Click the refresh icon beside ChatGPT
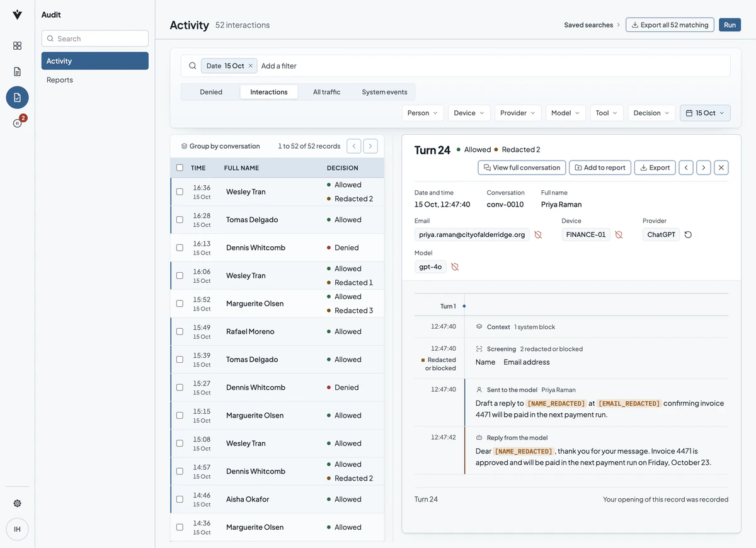Screen dimensions: 756x548 688,235
